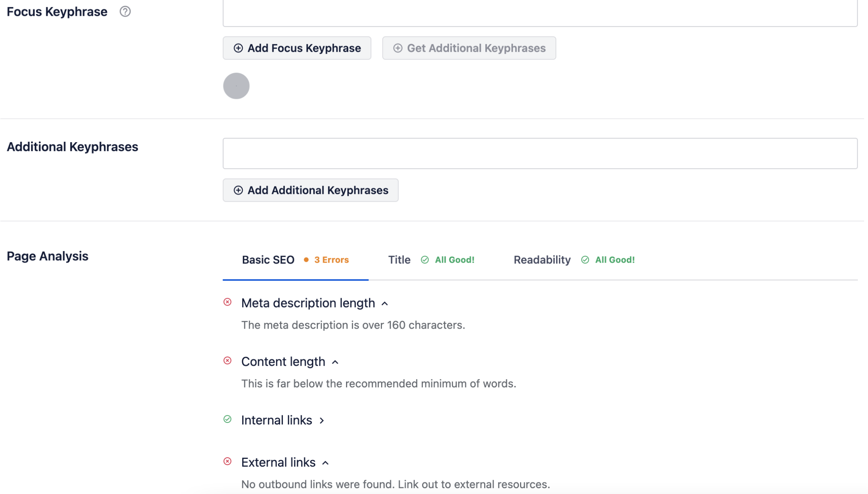
Task: Collapse the External links item
Action: pyautogui.click(x=325, y=462)
